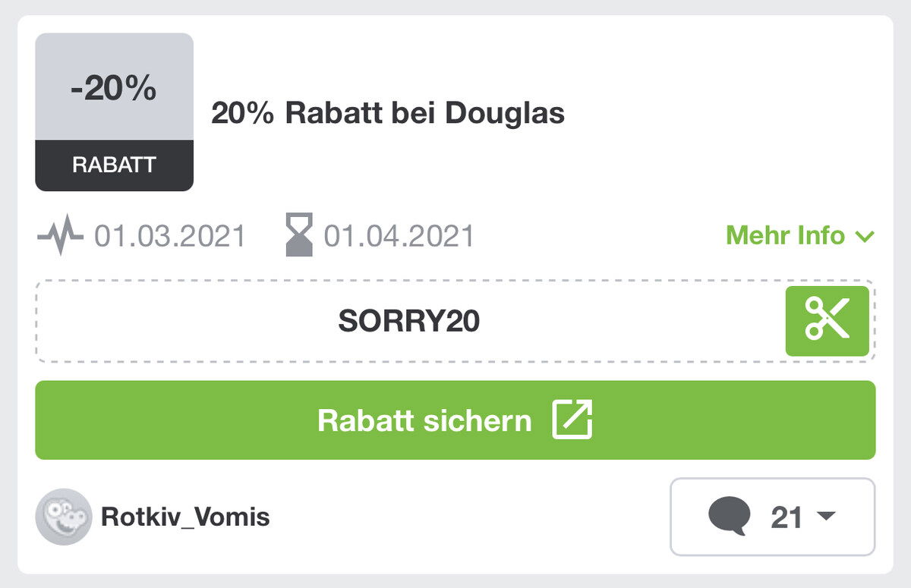This screenshot has width=911, height=588.
Task: Click inside the dashed coupon code box
Action: click(x=455, y=321)
